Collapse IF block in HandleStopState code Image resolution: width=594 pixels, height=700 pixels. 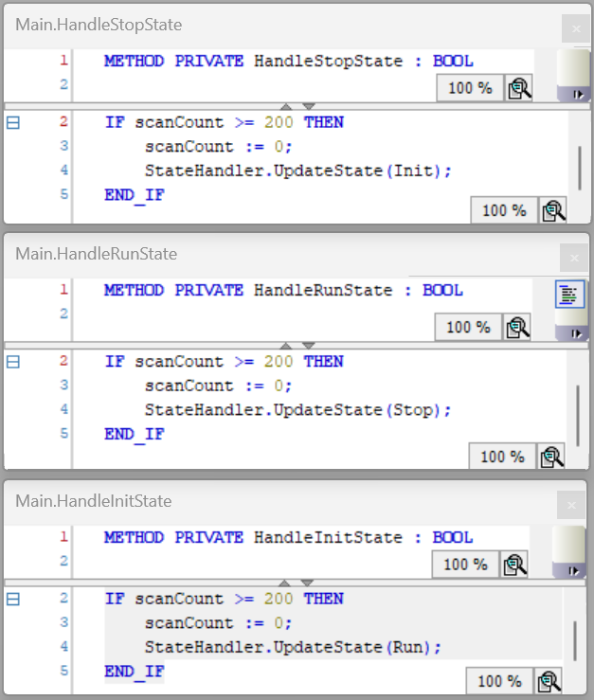(13, 122)
